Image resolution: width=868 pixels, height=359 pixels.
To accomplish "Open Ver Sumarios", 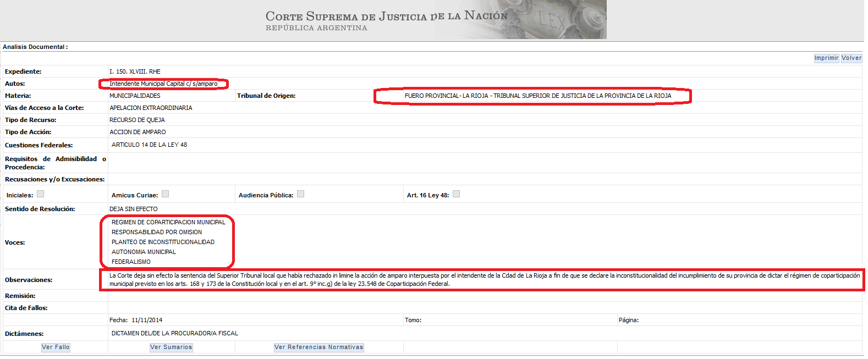I will 171,347.
